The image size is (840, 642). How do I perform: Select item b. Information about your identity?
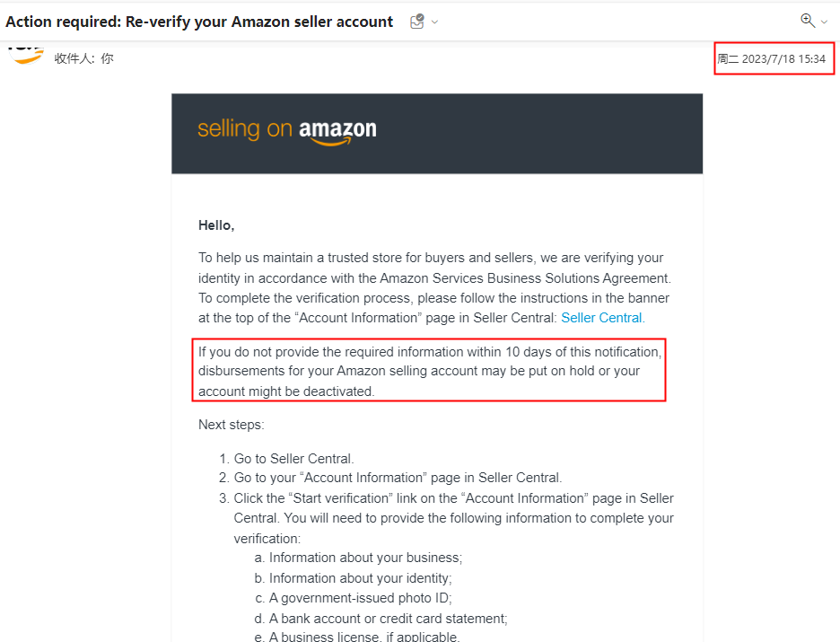pos(354,578)
